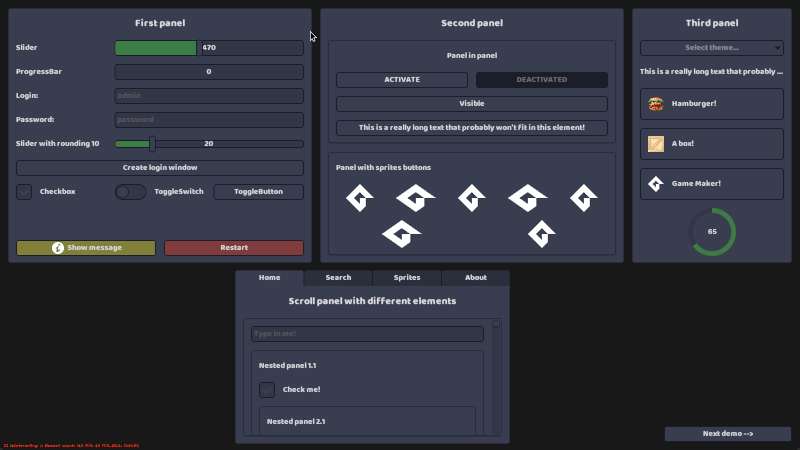Screen dimensions: 800x450
Task: Click the red debug text at bottom left
Action: pos(71,446)
